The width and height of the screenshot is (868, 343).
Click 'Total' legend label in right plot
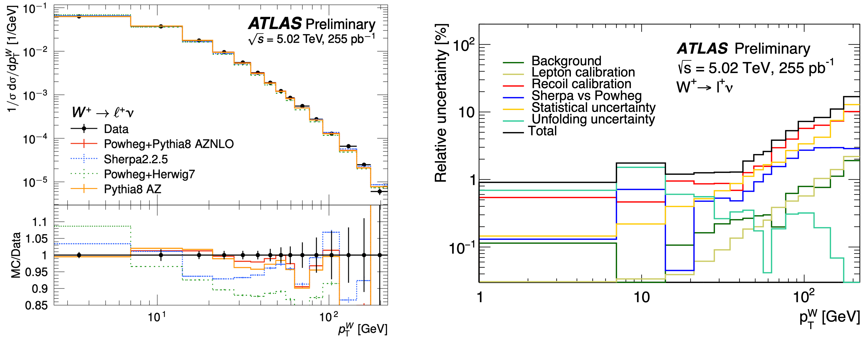coord(543,131)
